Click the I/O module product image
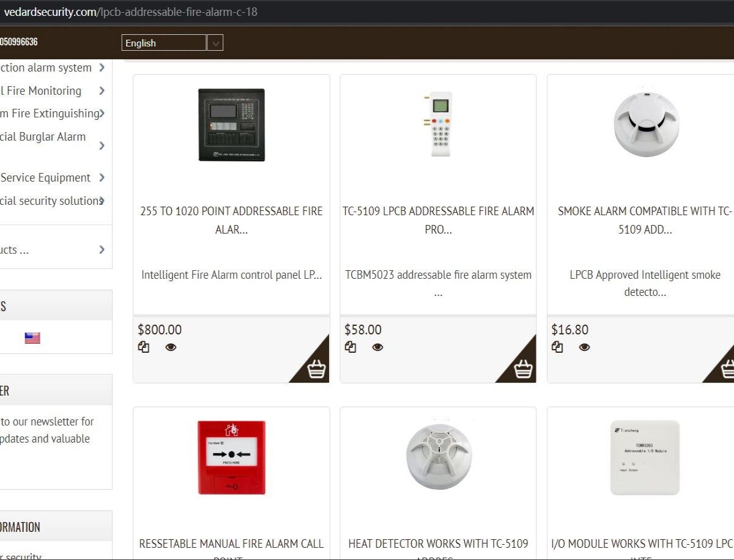 pyautogui.click(x=645, y=457)
